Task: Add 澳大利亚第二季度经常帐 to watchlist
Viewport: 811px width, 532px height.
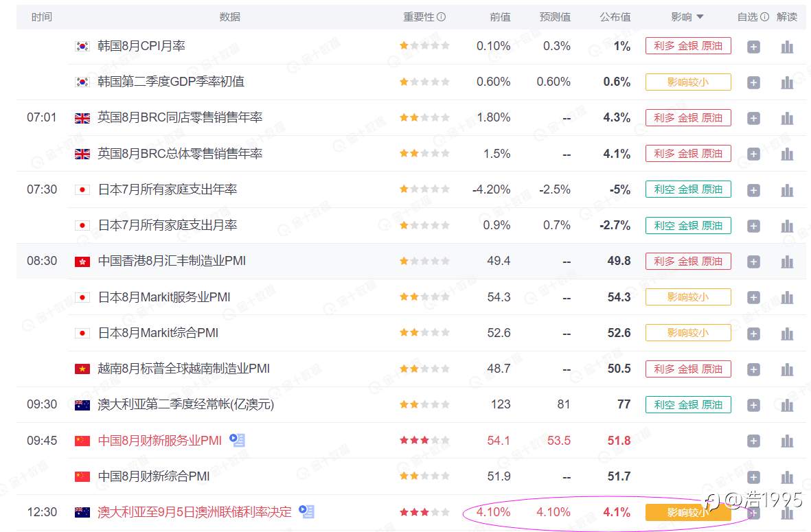Action: (753, 405)
